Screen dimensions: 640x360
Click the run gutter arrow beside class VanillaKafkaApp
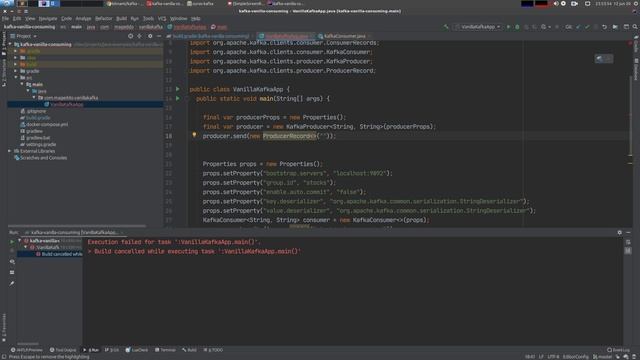pos(178,89)
